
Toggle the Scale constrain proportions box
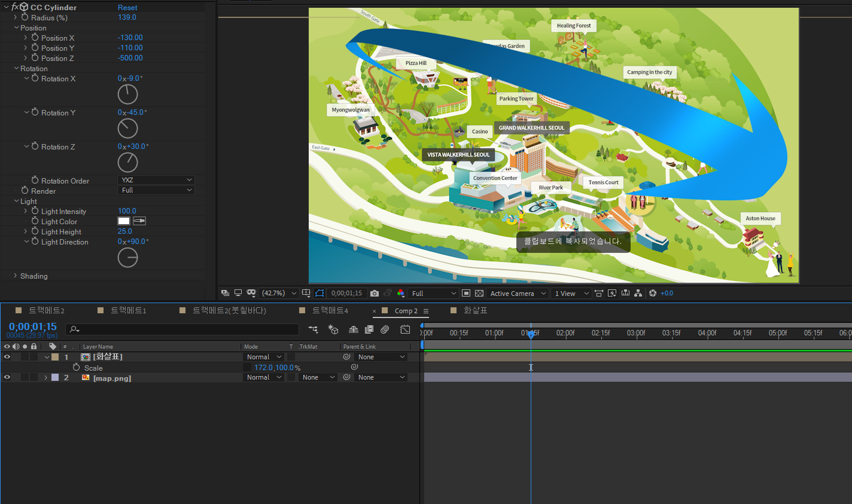247,368
